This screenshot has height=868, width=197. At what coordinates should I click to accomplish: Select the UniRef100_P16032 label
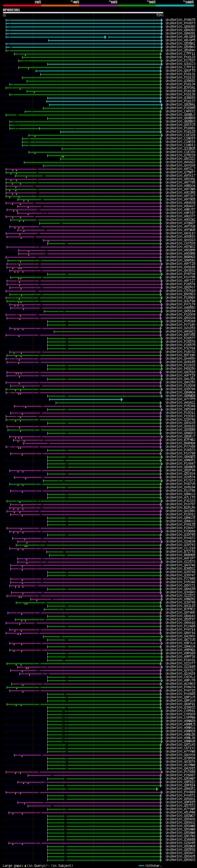tap(180, 352)
